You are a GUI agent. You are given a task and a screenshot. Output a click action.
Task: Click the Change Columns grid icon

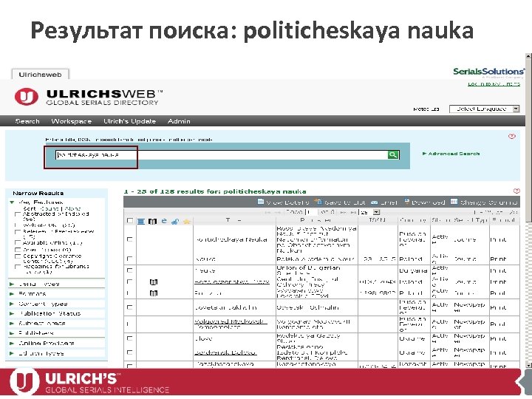454,202
